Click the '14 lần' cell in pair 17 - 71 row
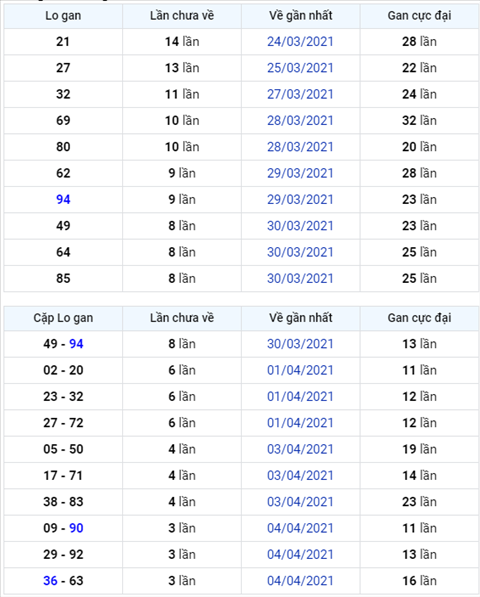Image resolution: width=480 pixels, height=597 pixels. click(x=419, y=475)
